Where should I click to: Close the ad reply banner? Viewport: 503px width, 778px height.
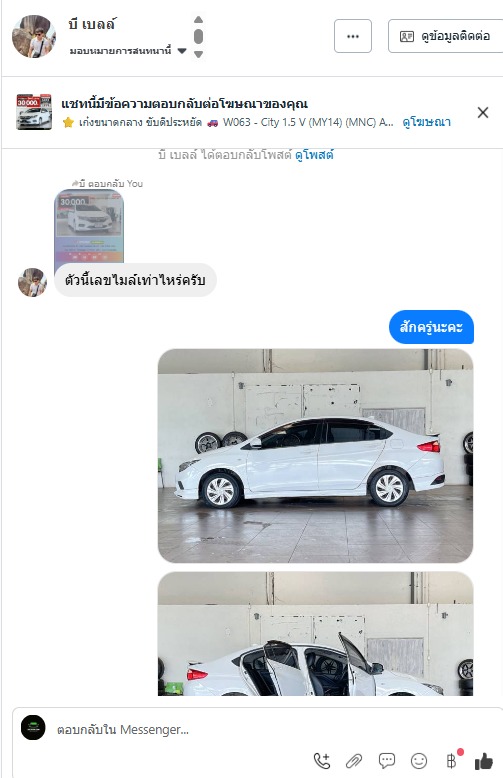click(483, 113)
